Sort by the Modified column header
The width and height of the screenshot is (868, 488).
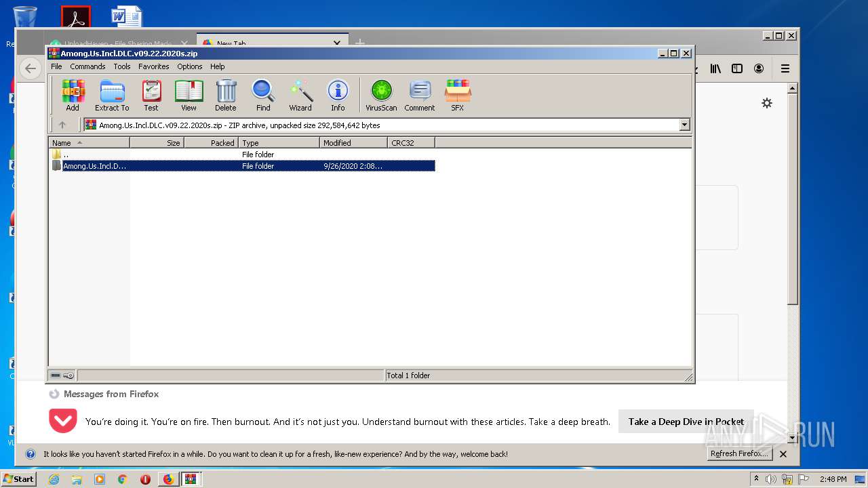click(353, 143)
